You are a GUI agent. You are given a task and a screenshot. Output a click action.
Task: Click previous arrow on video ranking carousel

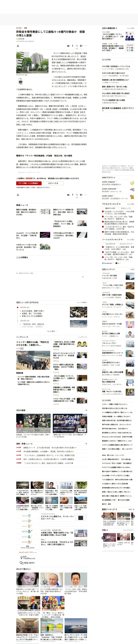[103, 516]
